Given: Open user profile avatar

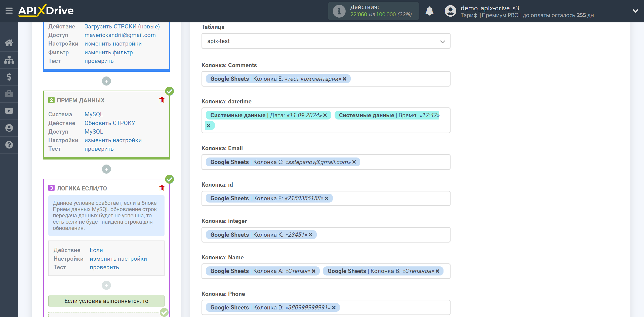Looking at the screenshot, I should (x=450, y=11).
